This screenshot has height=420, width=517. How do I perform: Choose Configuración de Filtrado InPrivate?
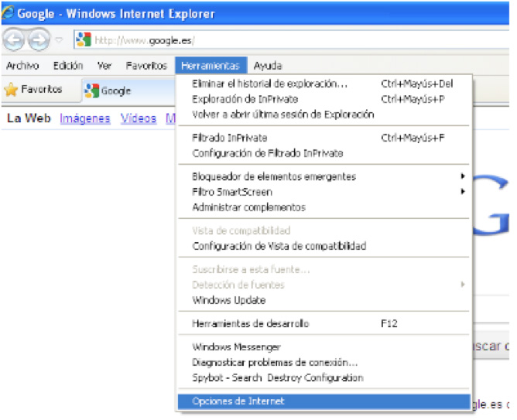coord(324,153)
